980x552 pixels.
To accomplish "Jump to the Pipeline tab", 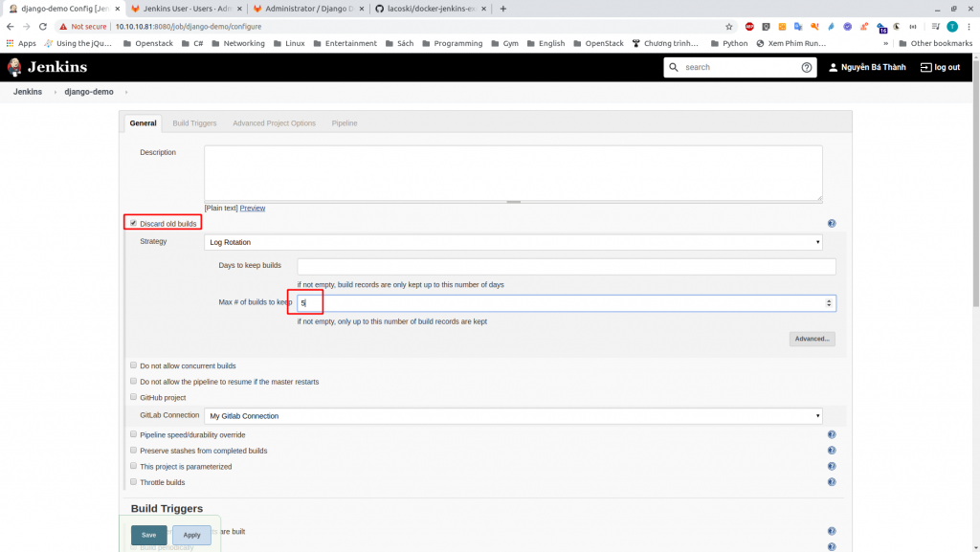I will [345, 123].
